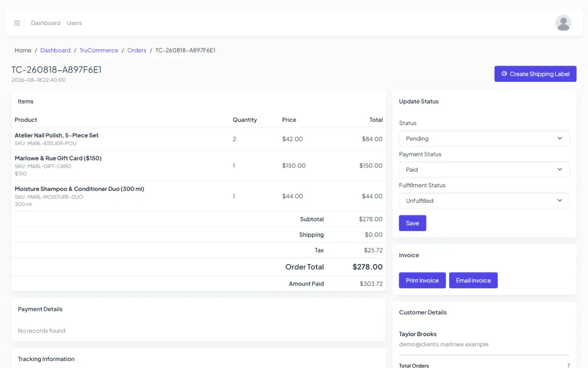The width and height of the screenshot is (588, 368).
Task: Click the $42.00 unit price
Action: point(293,139)
